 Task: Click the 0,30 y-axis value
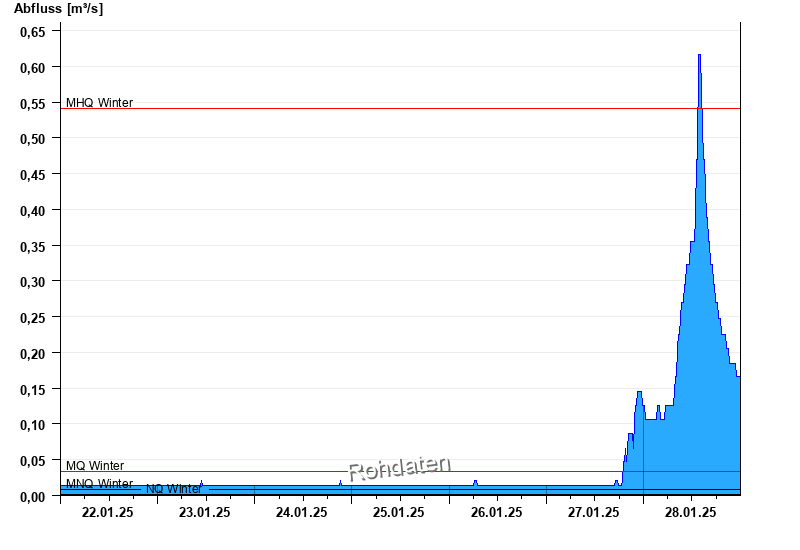33,282
